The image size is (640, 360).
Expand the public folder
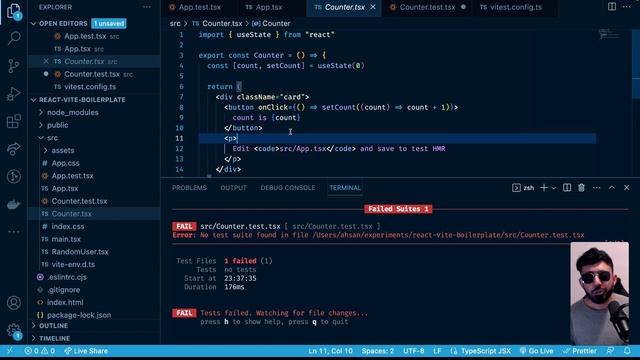(57, 125)
